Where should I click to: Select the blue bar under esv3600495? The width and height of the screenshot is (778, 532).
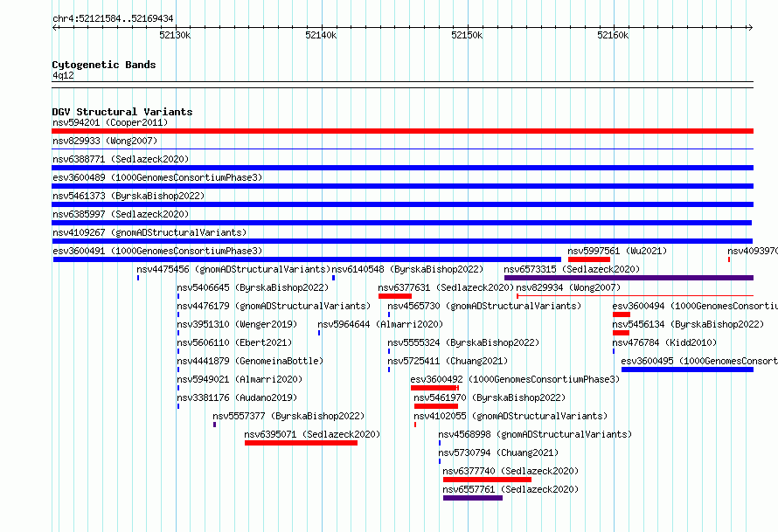[687, 370]
